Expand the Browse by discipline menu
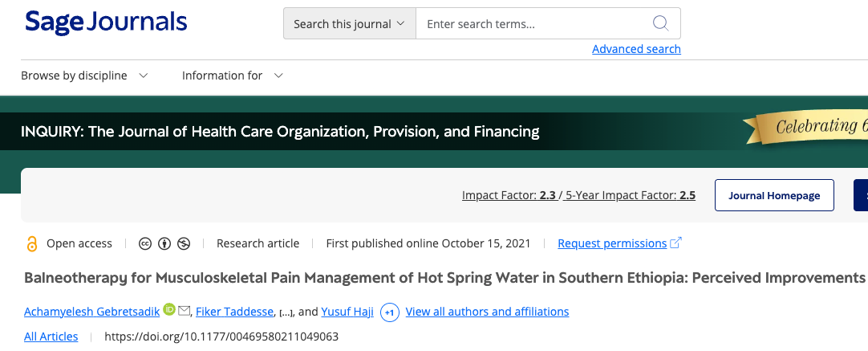Viewport: 868px width, 351px height. tap(84, 76)
